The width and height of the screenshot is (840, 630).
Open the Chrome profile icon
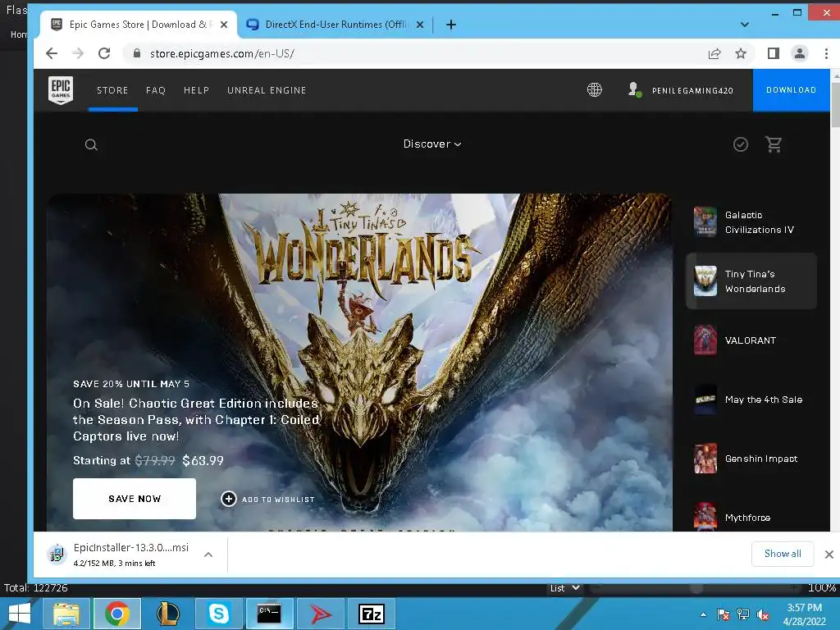(x=800, y=53)
